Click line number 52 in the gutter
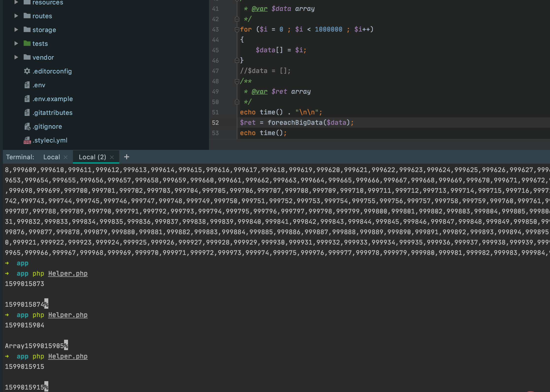 (x=215, y=123)
